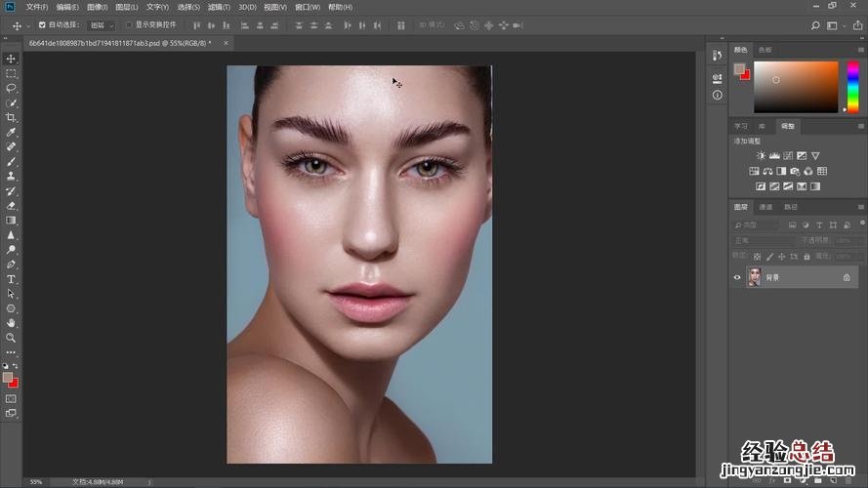Select the Zoom magnifier tool
The height and width of the screenshot is (488, 868).
11,337
